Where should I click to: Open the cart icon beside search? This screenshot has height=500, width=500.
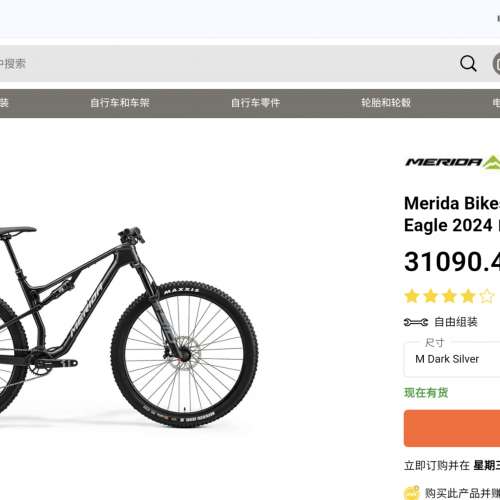pyautogui.click(x=496, y=64)
